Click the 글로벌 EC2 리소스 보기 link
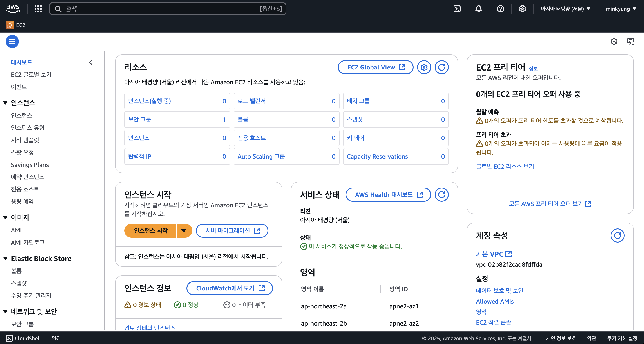The image size is (644, 344). coord(505,167)
